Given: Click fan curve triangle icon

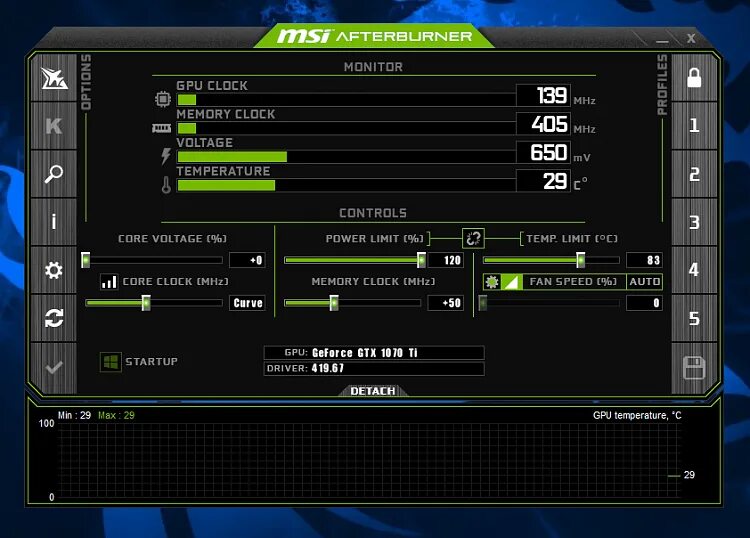Looking at the screenshot, I should [511, 282].
